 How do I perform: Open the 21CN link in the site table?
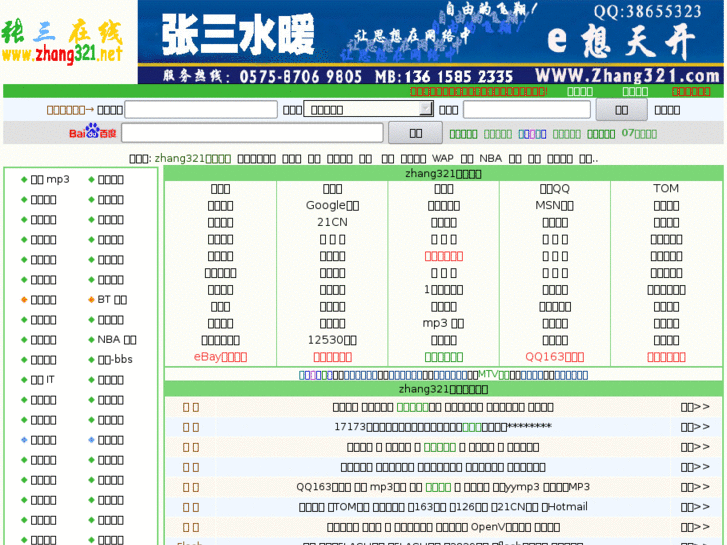332,222
